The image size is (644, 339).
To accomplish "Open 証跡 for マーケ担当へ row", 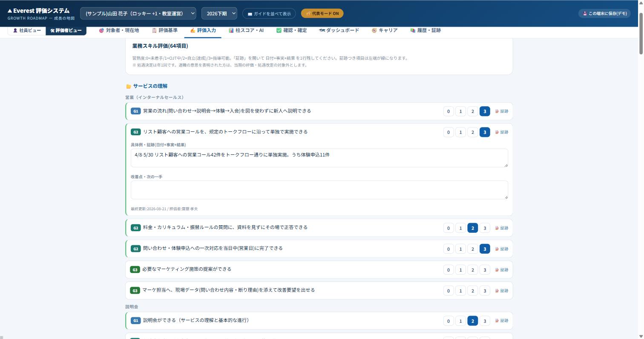I will [502, 291].
